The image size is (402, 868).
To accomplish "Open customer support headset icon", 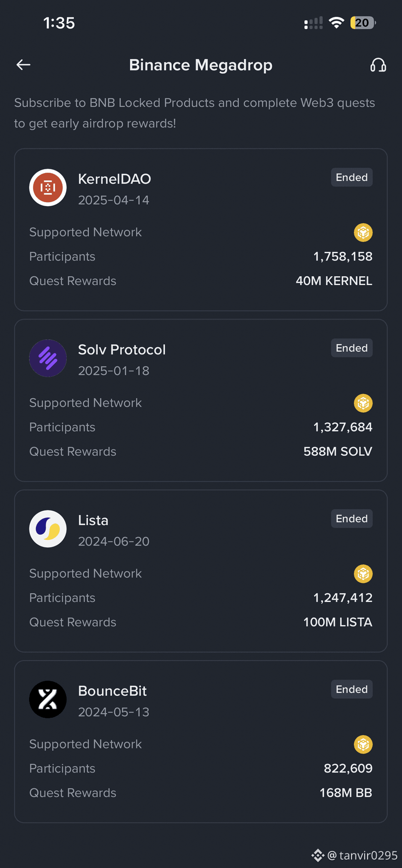I will pyautogui.click(x=378, y=65).
